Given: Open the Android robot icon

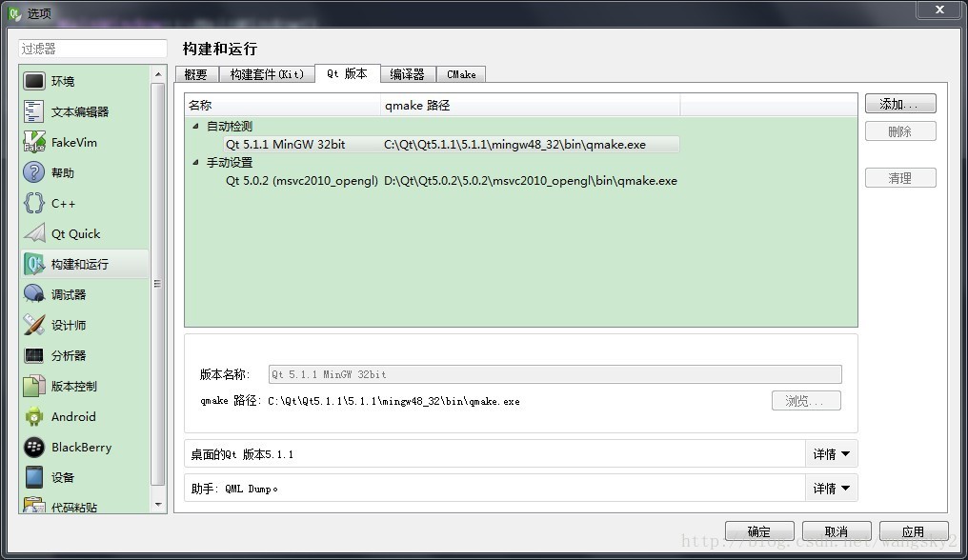Looking at the screenshot, I should (34, 417).
